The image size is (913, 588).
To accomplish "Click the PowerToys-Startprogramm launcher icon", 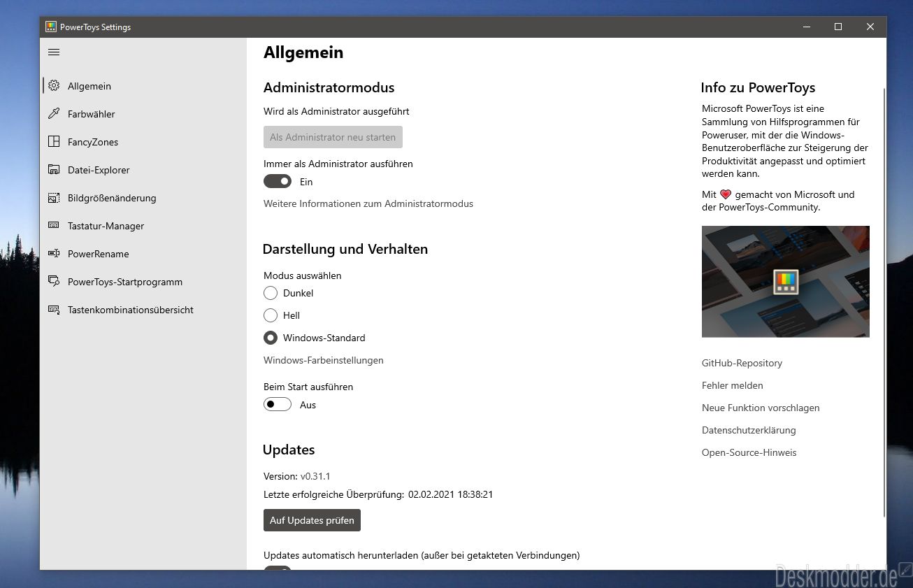I will pos(54,282).
